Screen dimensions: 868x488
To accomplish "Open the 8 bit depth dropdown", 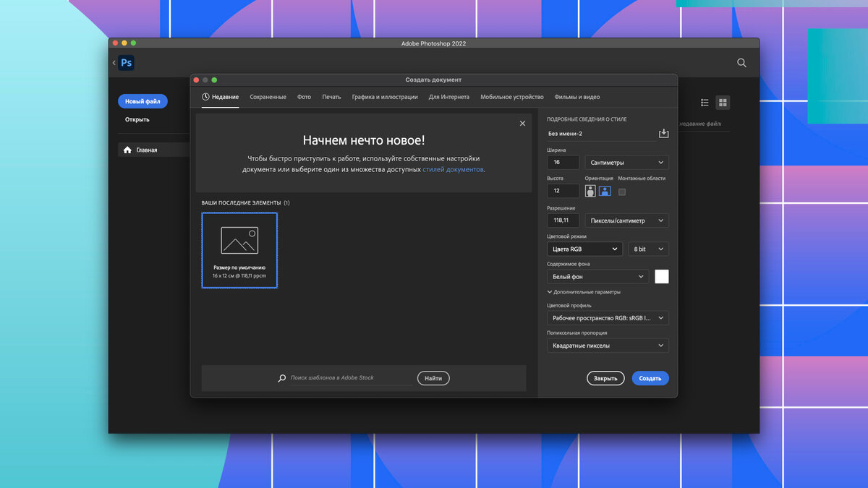I will [648, 249].
